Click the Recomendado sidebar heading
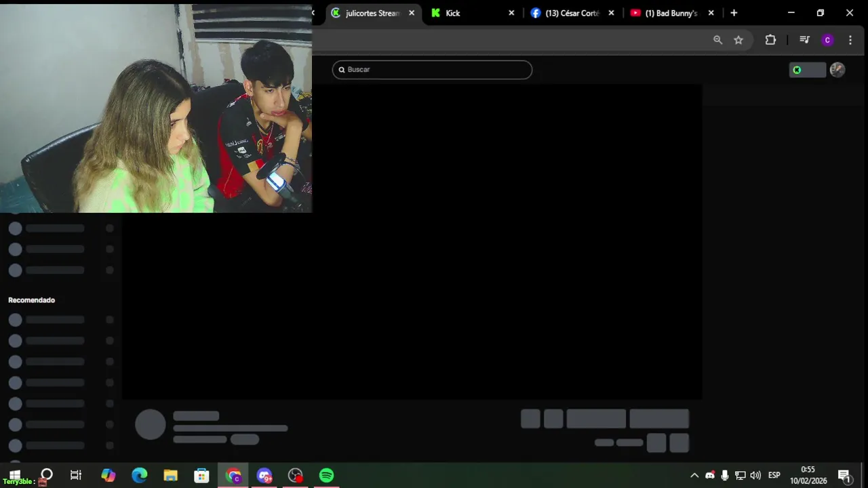Viewport: 868px width, 488px height. point(31,300)
